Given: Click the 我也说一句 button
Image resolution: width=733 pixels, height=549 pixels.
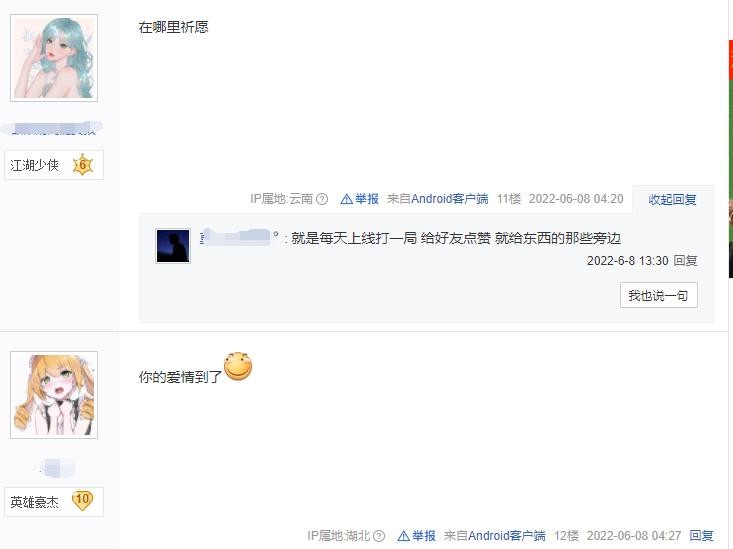Looking at the screenshot, I should point(659,295).
